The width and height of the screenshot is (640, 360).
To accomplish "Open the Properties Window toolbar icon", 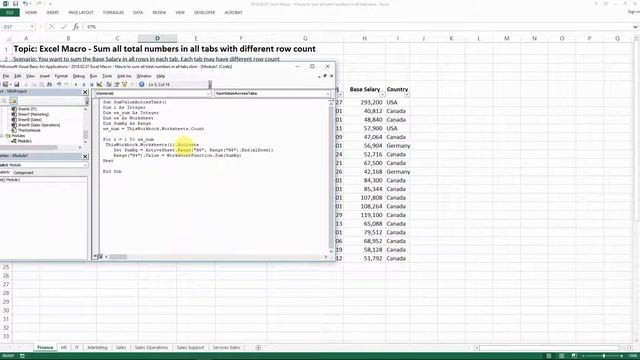I will point(116,84).
